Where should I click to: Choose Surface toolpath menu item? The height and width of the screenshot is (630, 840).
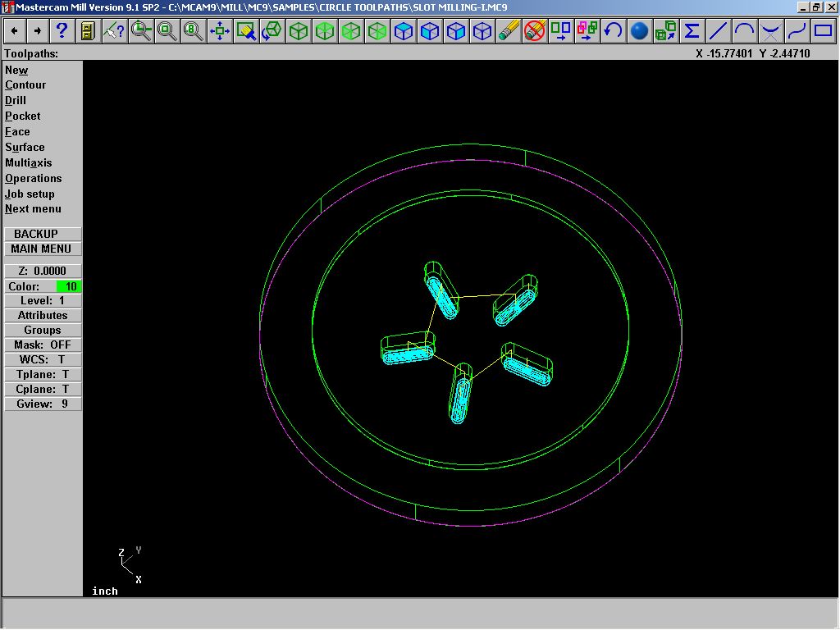[25, 148]
